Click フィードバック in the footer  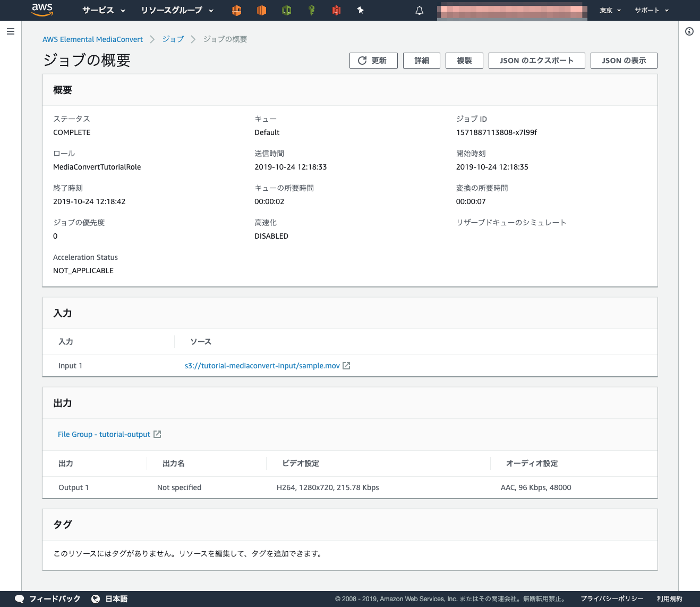(55, 599)
